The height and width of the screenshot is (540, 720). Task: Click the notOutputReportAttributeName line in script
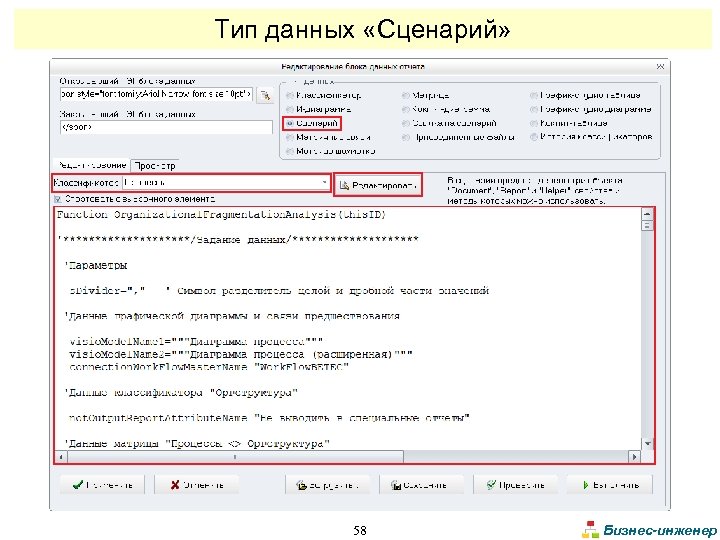(269, 418)
